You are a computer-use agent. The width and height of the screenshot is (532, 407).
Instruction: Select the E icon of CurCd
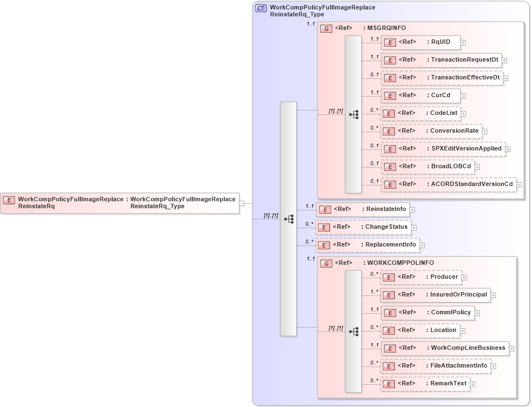pos(390,95)
